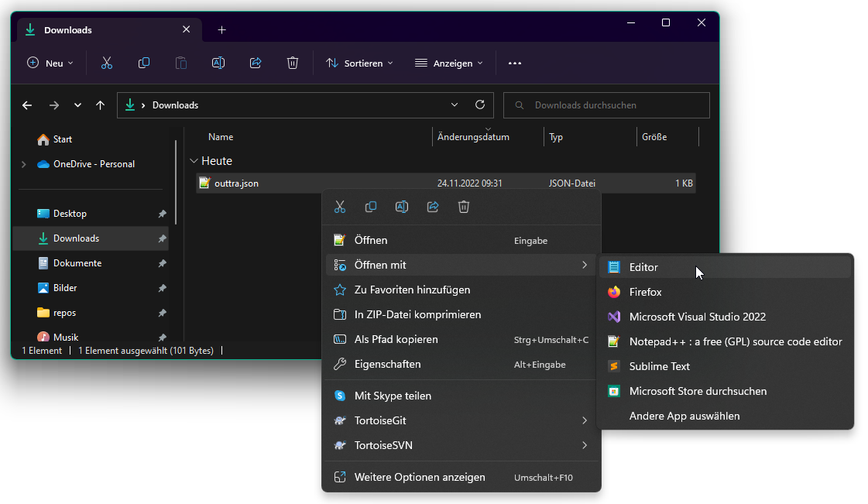Screen dimensions: 868x504
Task: Click the Cut icon in Explorer toolbar
Action: click(107, 63)
